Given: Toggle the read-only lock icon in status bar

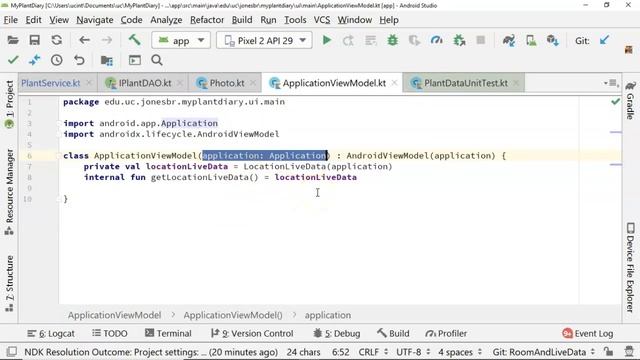Looking at the screenshot, I should [609, 351].
